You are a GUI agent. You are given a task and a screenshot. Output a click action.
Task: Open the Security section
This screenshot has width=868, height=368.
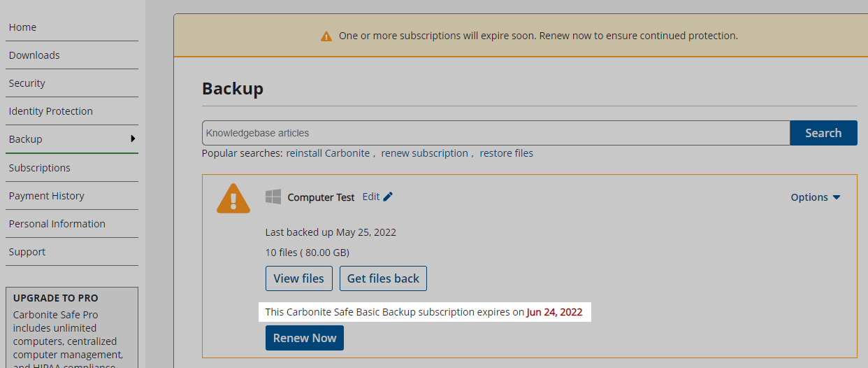(x=27, y=83)
